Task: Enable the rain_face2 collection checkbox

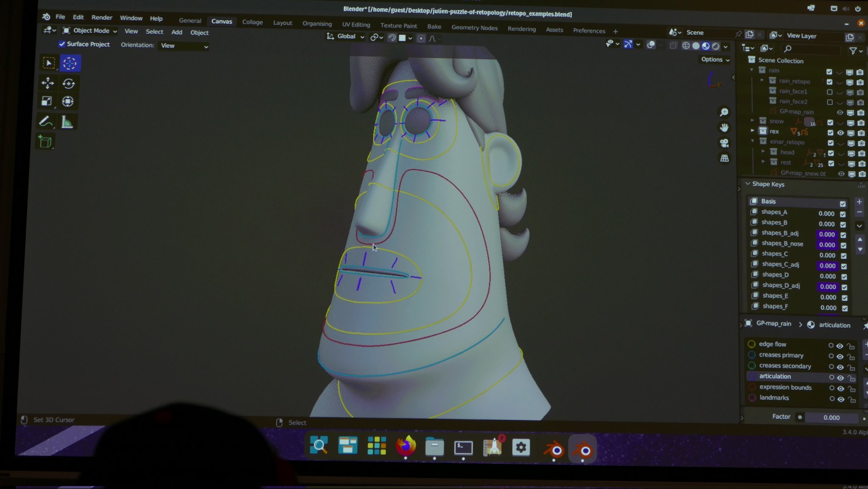Action: (830, 102)
